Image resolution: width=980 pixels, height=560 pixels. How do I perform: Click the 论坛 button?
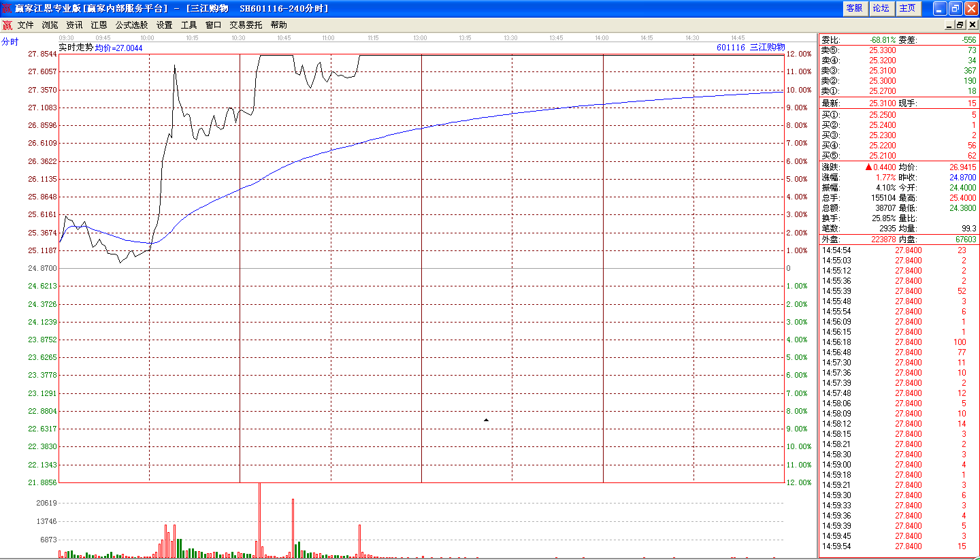pyautogui.click(x=881, y=8)
